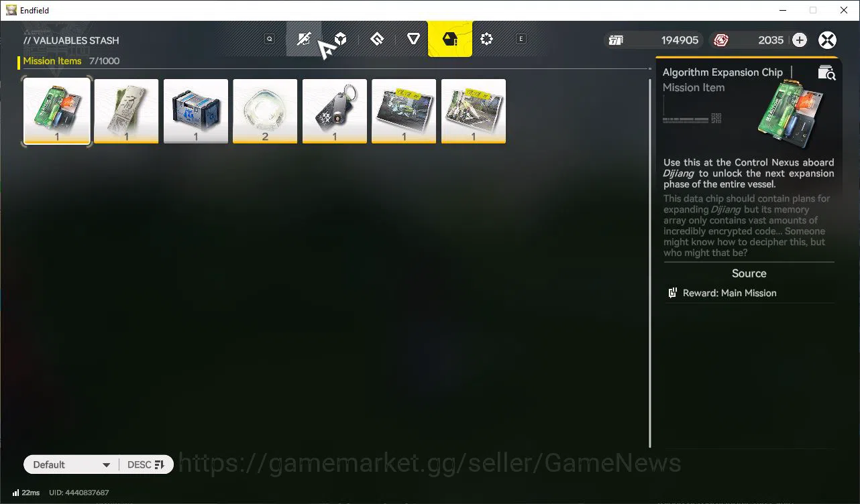Click the Source heading in detail panel
The height and width of the screenshot is (504, 860).
click(x=749, y=273)
